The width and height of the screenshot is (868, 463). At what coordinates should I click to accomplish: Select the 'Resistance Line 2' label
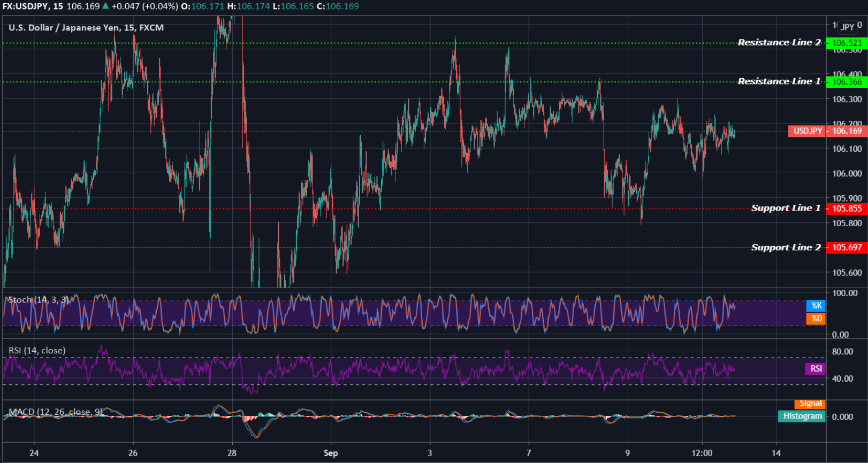click(x=779, y=42)
